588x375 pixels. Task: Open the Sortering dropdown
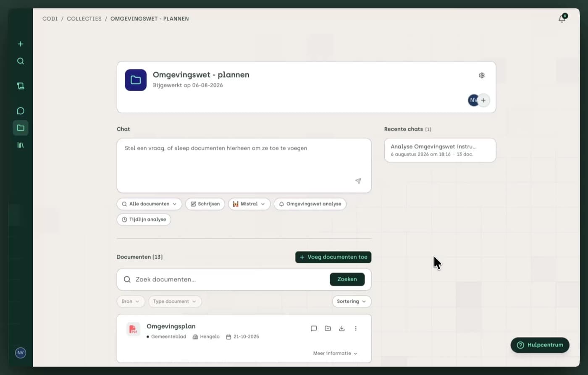pos(352,302)
